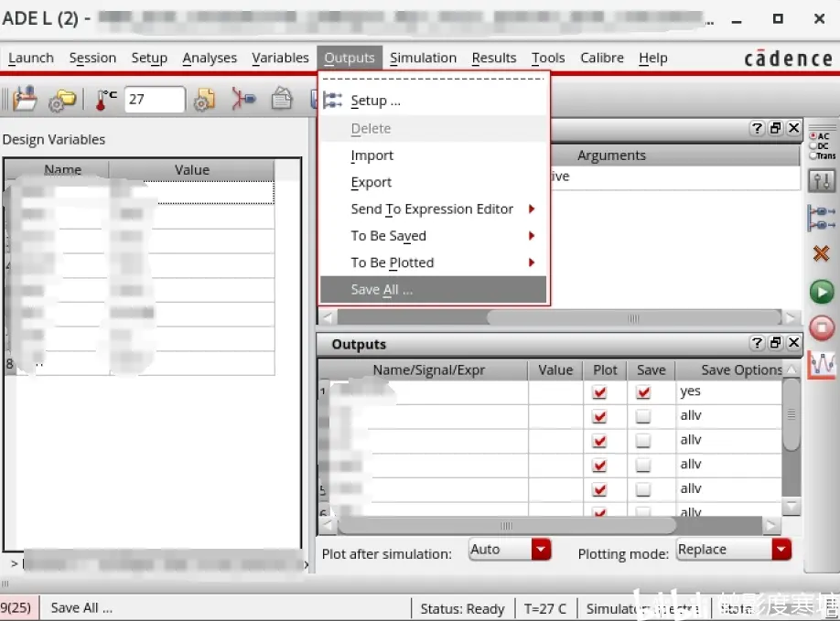Toggle Plot checkbox in second 'allv' row
Viewport: 840px width, 621px height.
(599, 441)
